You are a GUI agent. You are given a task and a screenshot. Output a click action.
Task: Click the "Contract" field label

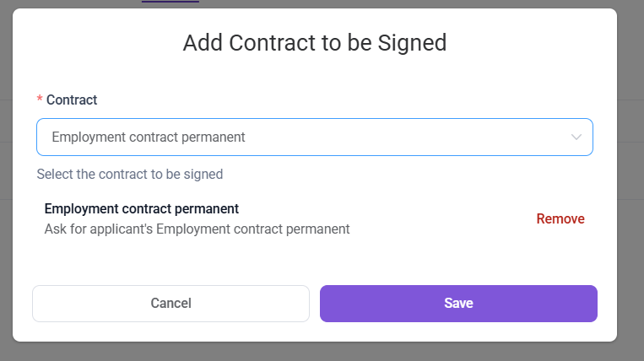72,100
